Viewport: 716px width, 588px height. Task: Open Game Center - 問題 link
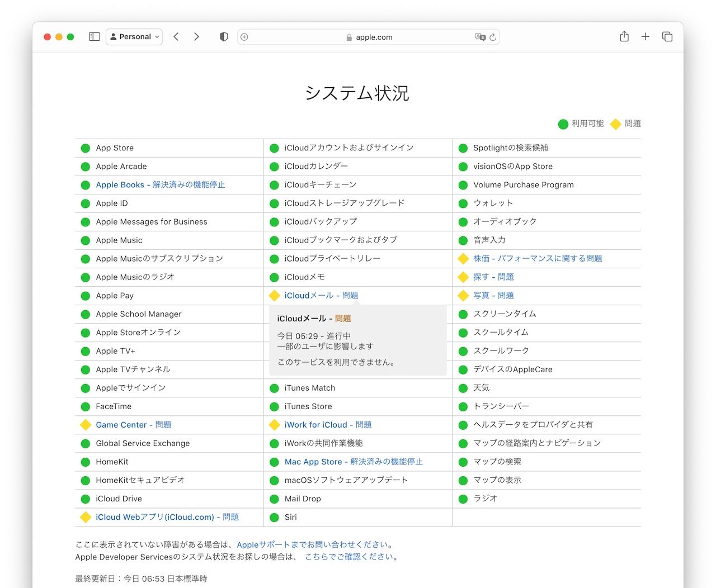coord(134,425)
